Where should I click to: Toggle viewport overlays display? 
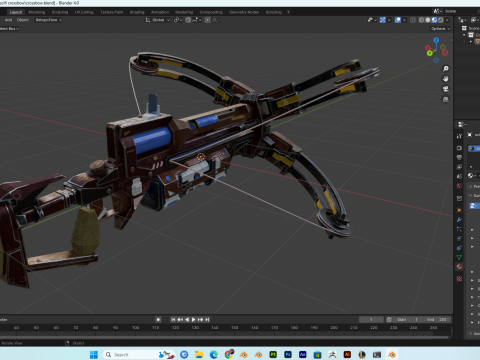[398, 20]
